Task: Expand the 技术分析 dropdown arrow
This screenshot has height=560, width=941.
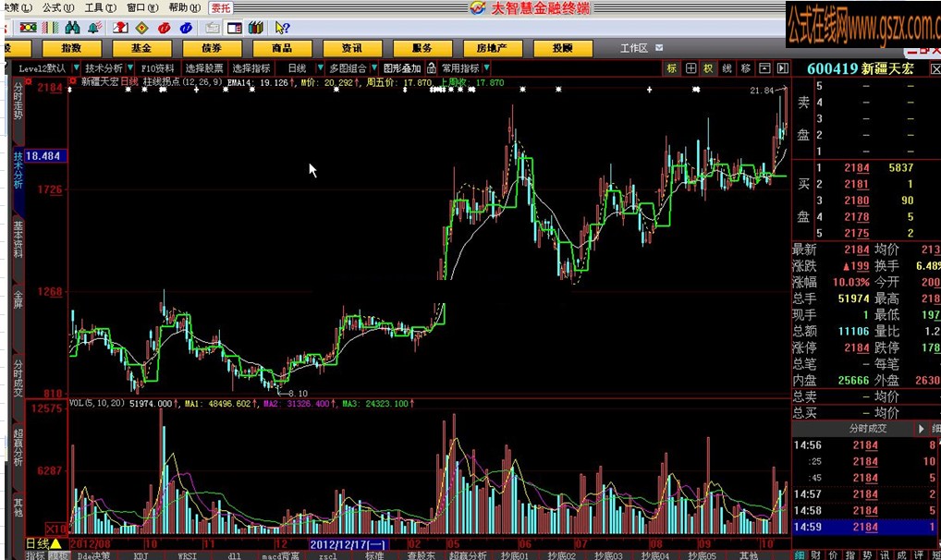Action: pyautogui.click(x=129, y=67)
